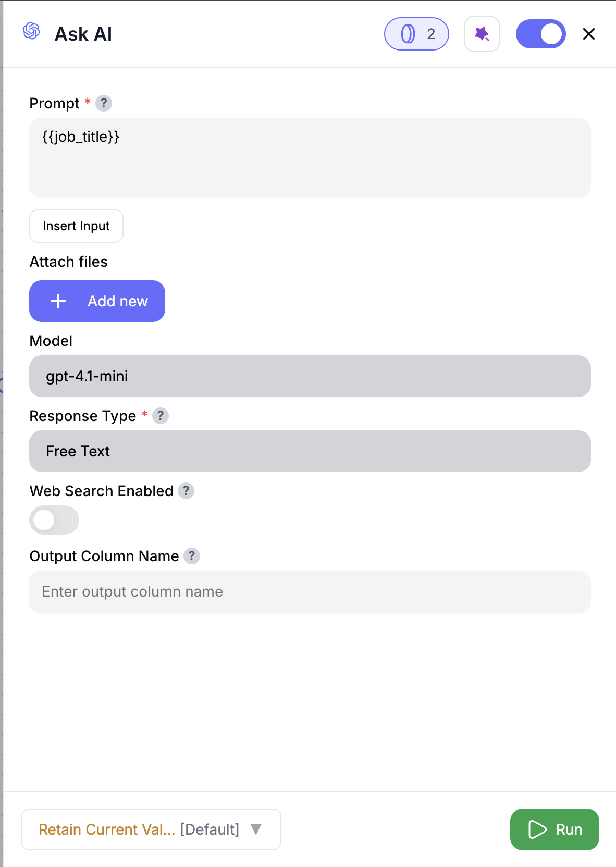Viewport: 616px width, 867px height.
Task: Click inside the job_title prompt field
Action: point(310,156)
